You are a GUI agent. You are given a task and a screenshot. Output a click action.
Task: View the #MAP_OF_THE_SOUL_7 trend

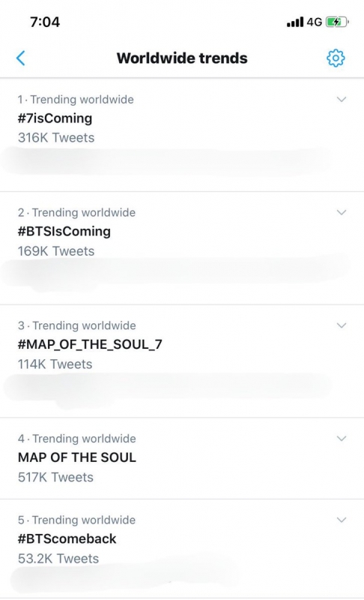(x=90, y=344)
